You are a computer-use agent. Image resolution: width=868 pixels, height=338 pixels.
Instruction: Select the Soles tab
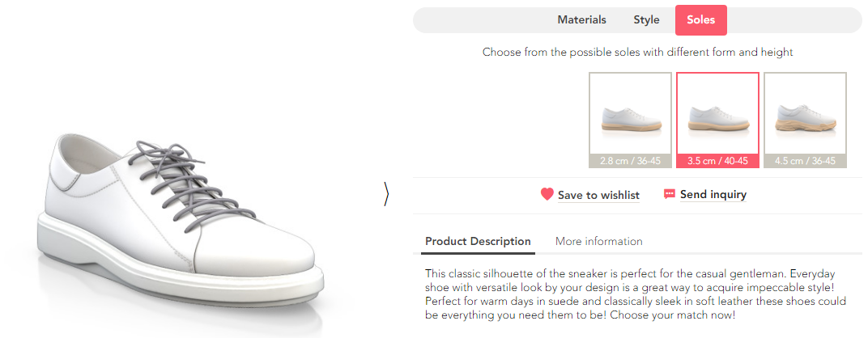(700, 20)
